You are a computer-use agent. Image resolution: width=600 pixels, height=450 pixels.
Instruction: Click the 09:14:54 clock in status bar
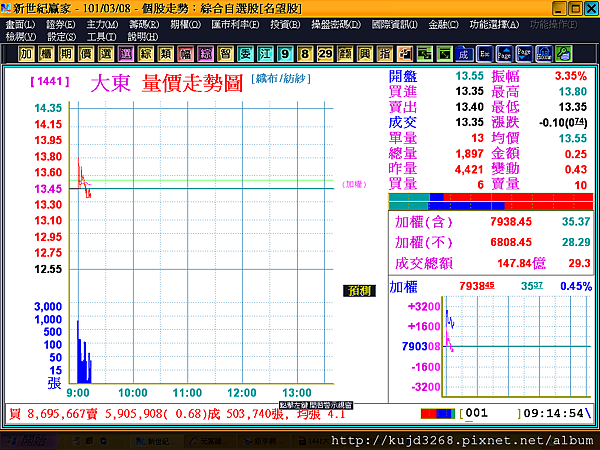(553, 413)
